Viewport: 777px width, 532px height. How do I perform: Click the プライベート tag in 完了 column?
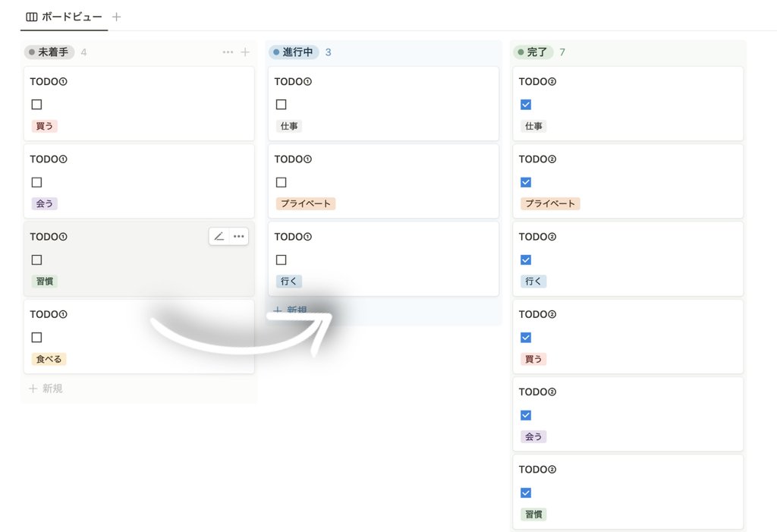[550, 204]
